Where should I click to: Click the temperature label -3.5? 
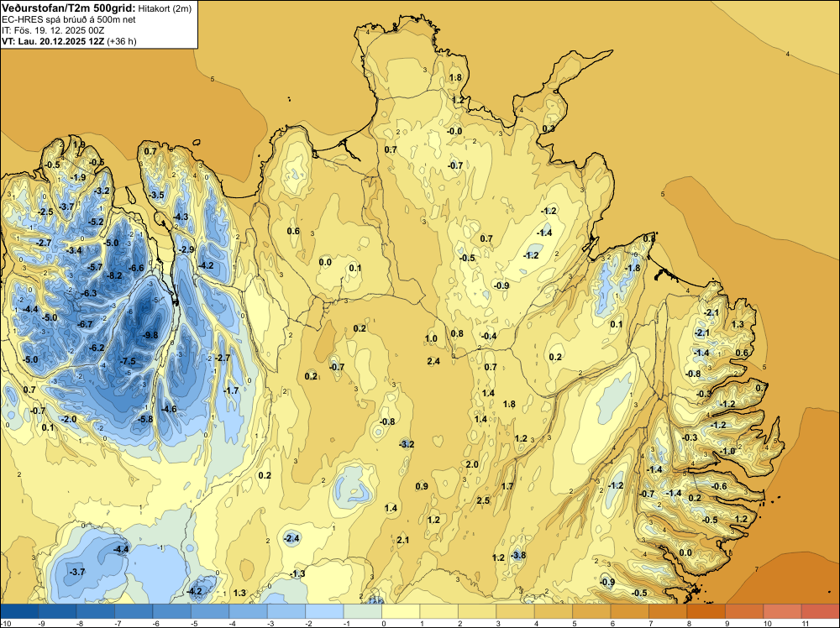coord(156,196)
